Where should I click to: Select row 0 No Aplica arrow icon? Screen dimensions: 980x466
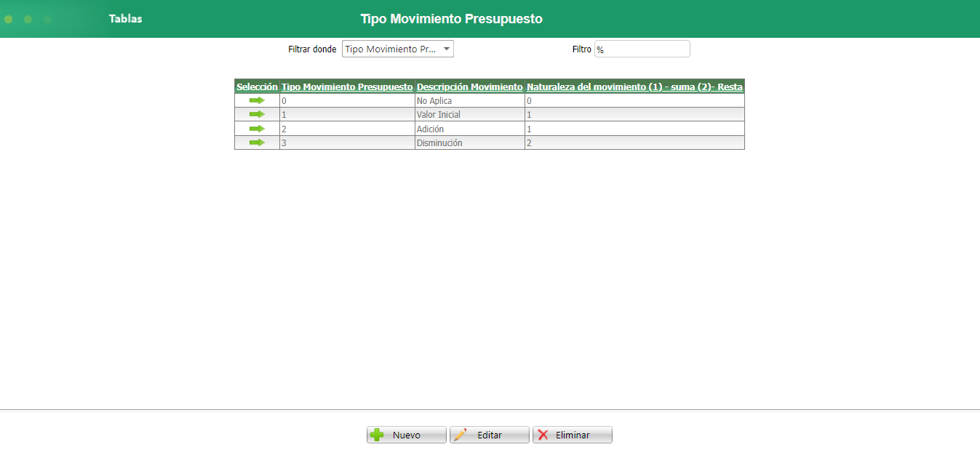click(257, 100)
